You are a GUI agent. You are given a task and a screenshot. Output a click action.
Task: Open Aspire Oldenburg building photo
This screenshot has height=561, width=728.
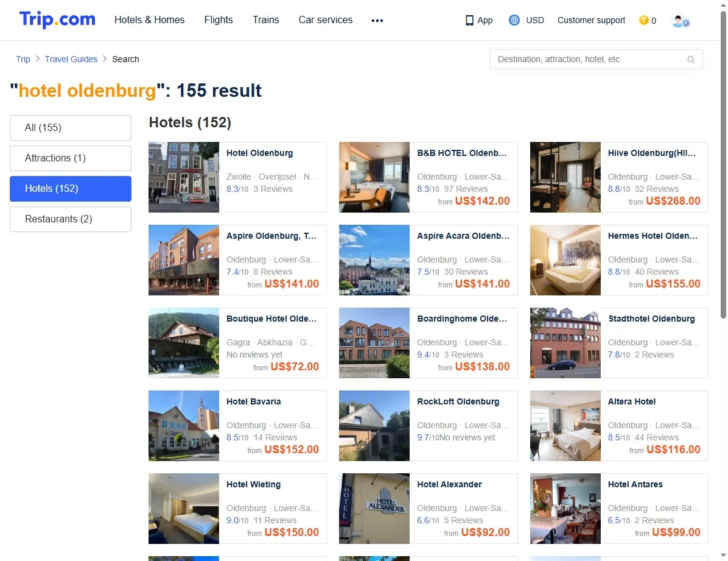pos(184,260)
